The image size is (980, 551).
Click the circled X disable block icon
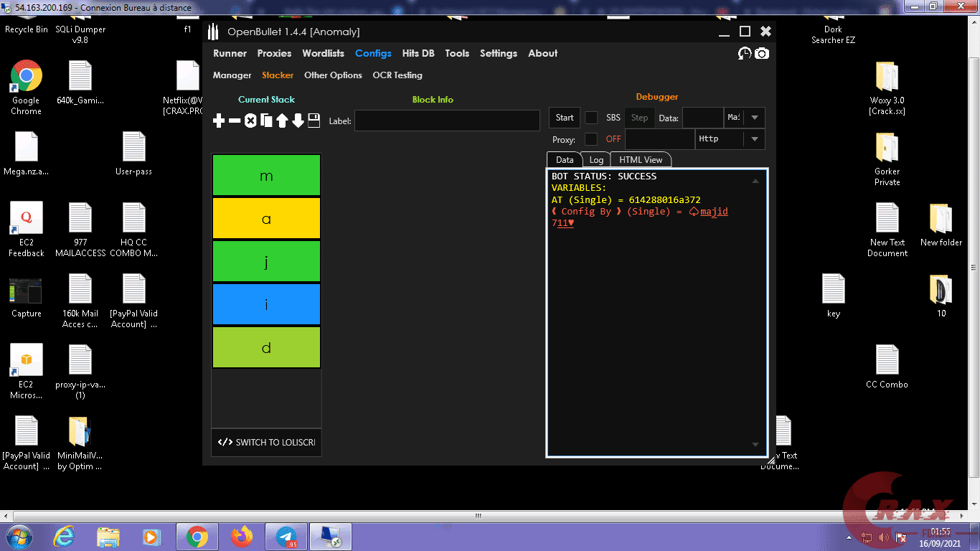click(250, 121)
